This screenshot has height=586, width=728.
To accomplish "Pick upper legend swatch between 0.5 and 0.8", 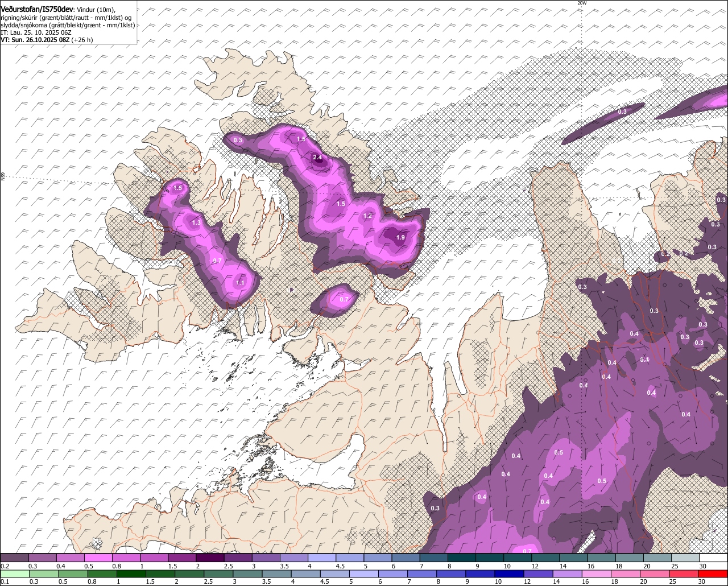I will [x=98, y=558].
